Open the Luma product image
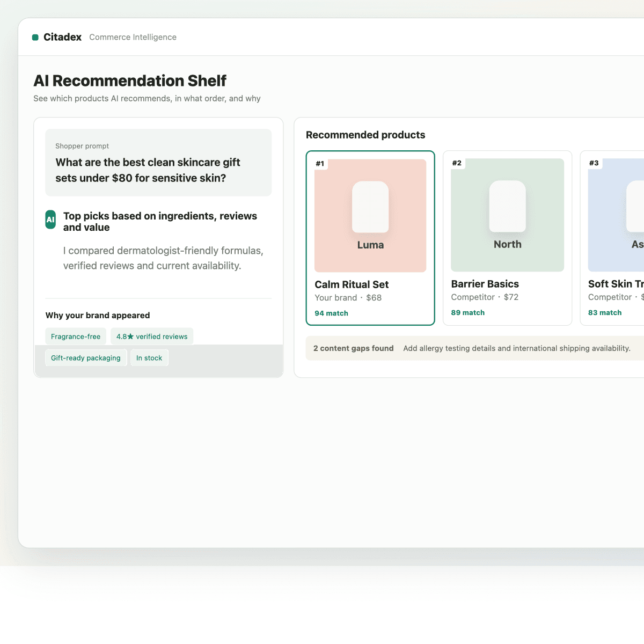The image size is (644, 644). (370, 216)
